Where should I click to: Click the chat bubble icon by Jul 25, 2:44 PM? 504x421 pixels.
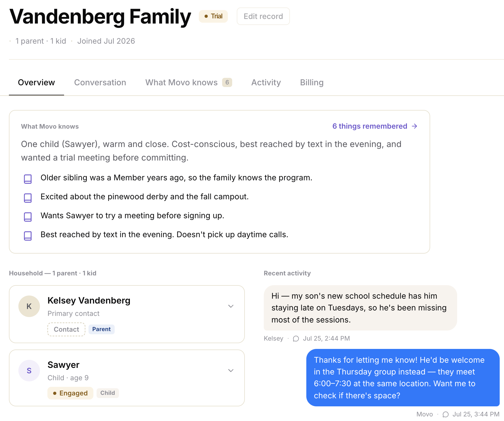click(296, 339)
